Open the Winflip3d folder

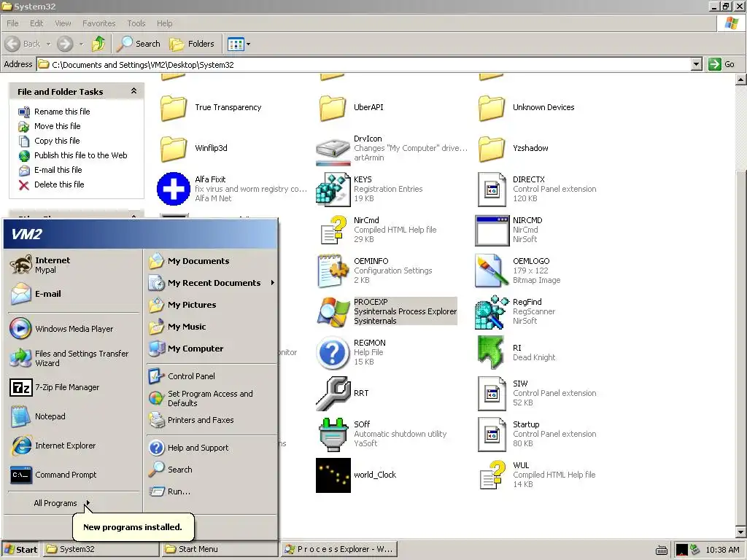tap(174, 149)
